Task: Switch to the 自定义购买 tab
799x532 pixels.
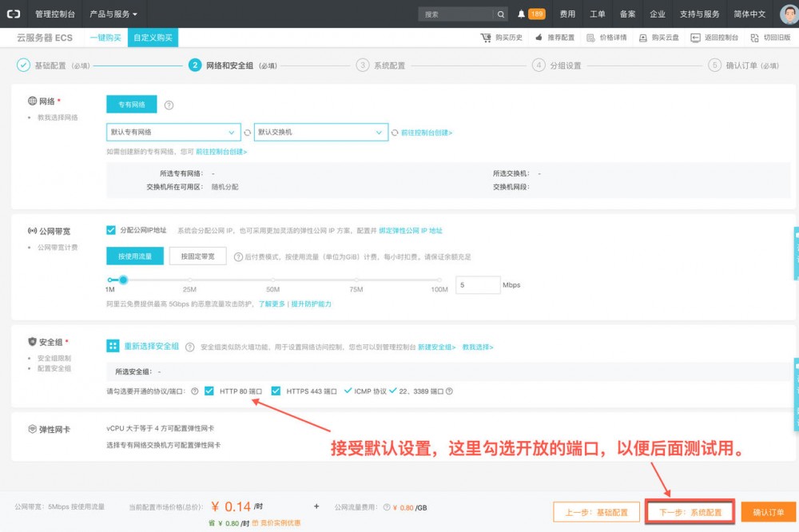Action: click(153, 37)
